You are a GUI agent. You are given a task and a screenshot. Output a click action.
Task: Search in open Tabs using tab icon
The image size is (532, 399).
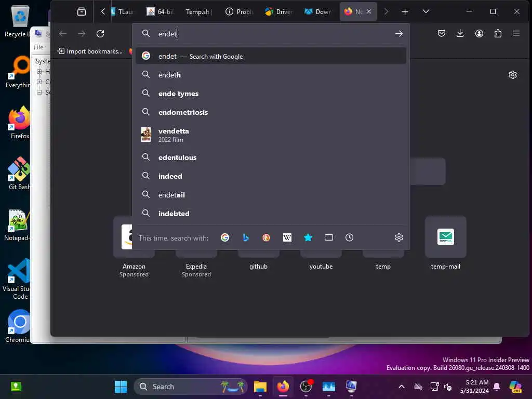point(329,237)
